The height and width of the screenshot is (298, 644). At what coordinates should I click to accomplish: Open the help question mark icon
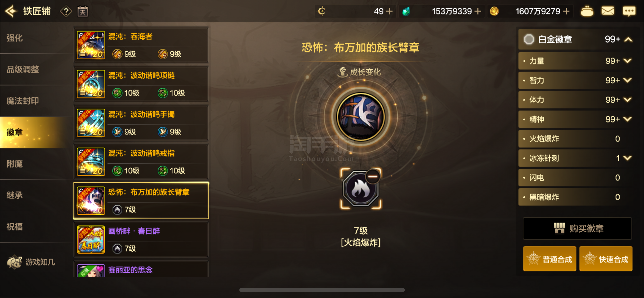(x=66, y=11)
